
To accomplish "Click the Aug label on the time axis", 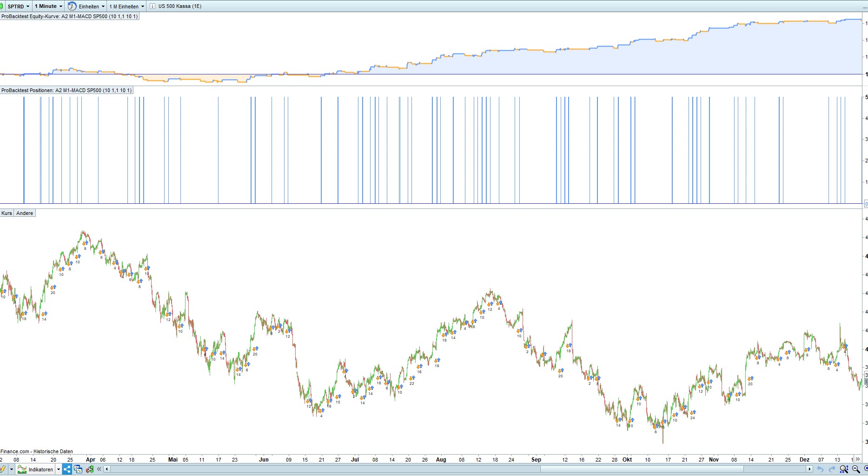I will coord(441,460).
